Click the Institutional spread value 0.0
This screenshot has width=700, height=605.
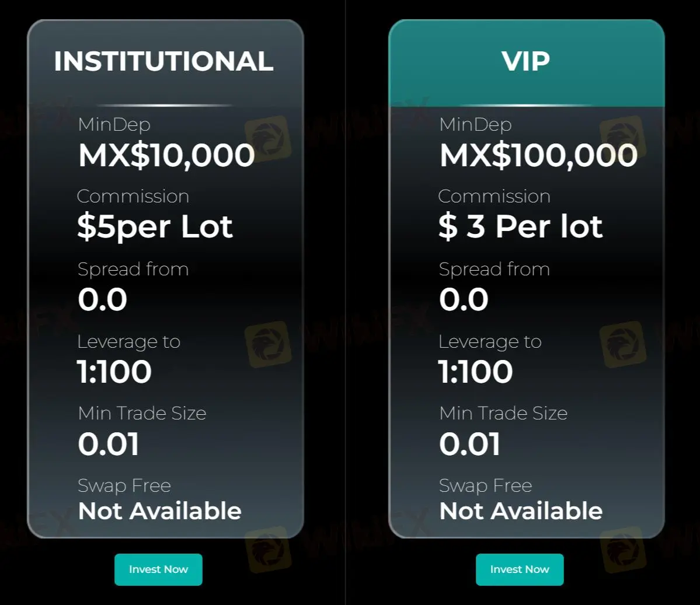click(102, 300)
